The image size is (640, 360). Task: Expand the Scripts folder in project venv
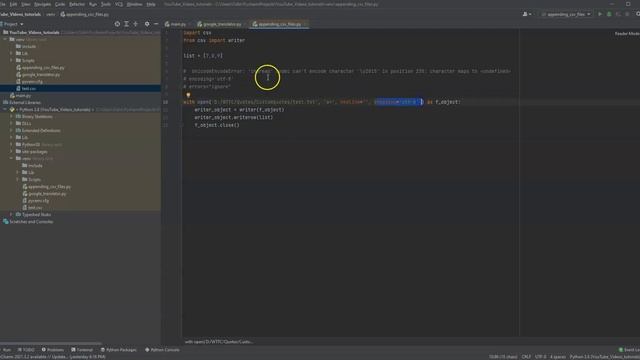click(11, 60)
